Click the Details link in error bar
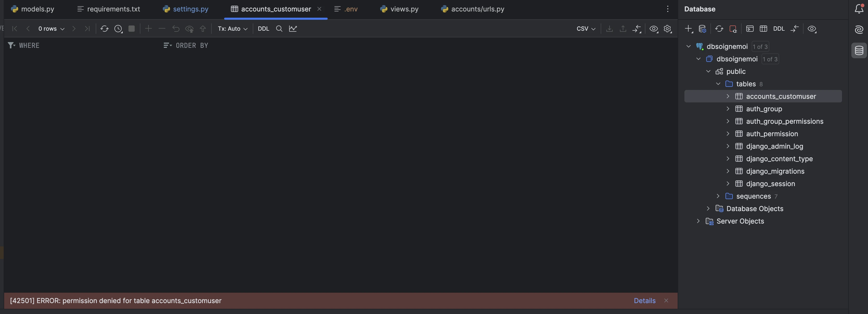 coord(644,300)
